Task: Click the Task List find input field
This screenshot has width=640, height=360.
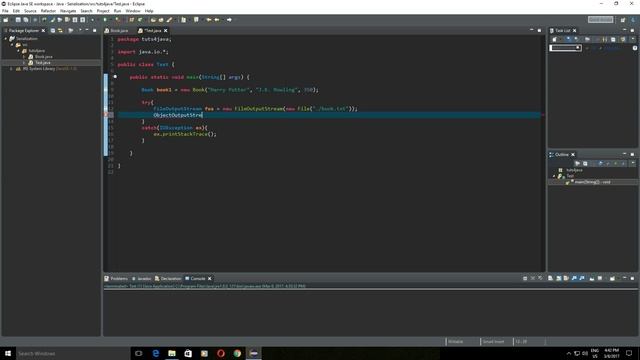Action: (x=565, y=48)
